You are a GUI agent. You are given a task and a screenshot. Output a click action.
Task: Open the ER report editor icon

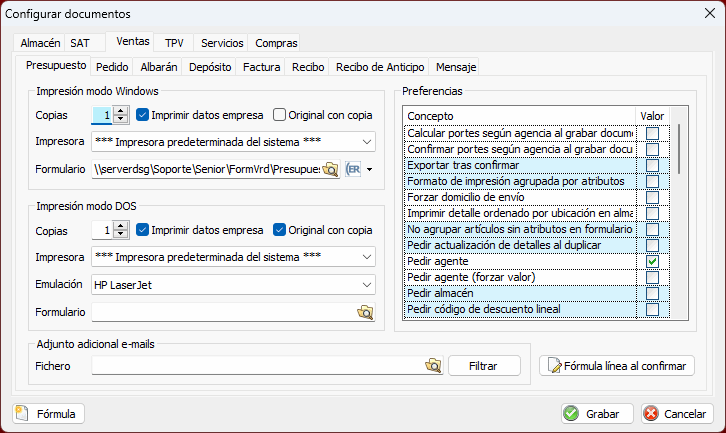click(x=353, y=169)
